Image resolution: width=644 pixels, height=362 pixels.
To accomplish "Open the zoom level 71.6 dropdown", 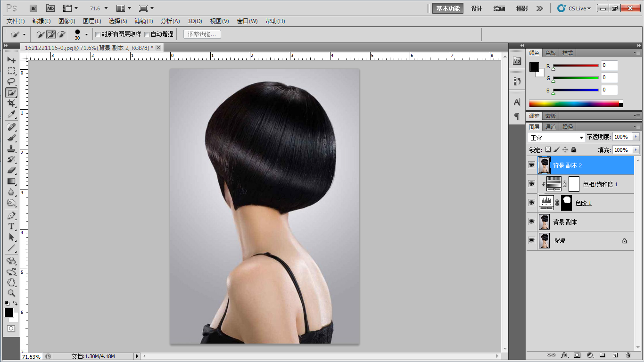I will pyautogui.click(x=106, y=8).
